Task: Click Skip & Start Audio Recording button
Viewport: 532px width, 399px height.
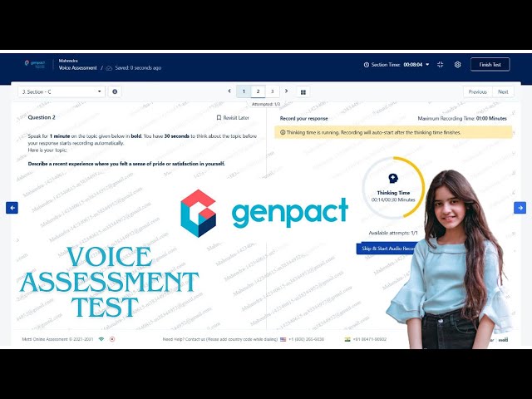Action: coord(388,249)
